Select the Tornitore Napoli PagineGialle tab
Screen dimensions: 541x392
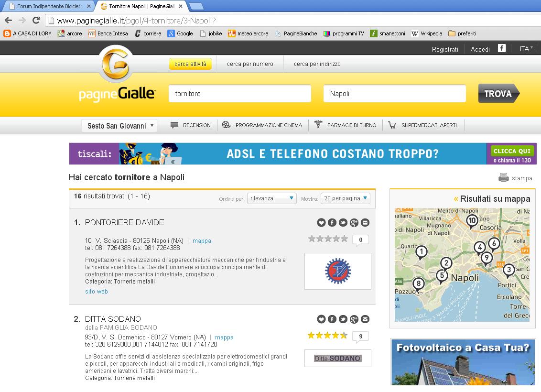(141, 6)
